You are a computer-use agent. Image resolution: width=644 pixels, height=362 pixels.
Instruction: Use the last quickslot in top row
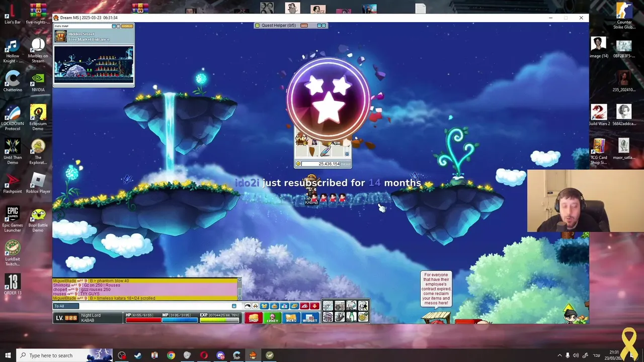(x=363, y=306)
